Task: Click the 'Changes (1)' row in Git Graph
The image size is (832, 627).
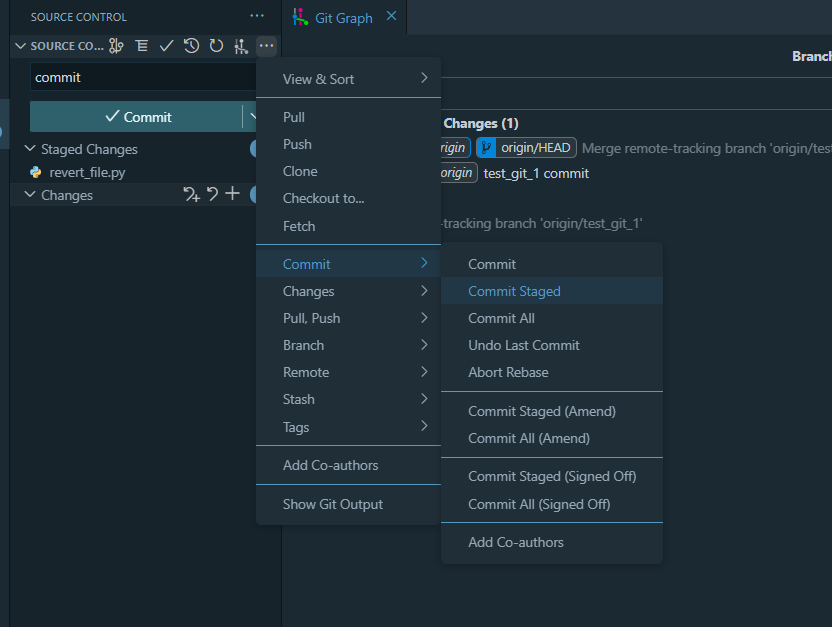Action: click(x=481, y=123)
